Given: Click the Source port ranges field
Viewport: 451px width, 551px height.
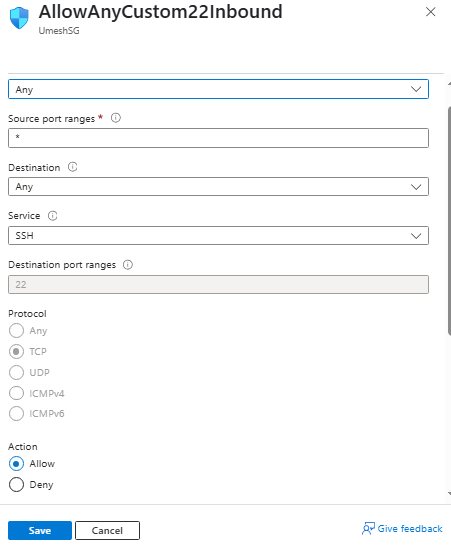Looking at the screenshot, I should click(x=218, y=138).
